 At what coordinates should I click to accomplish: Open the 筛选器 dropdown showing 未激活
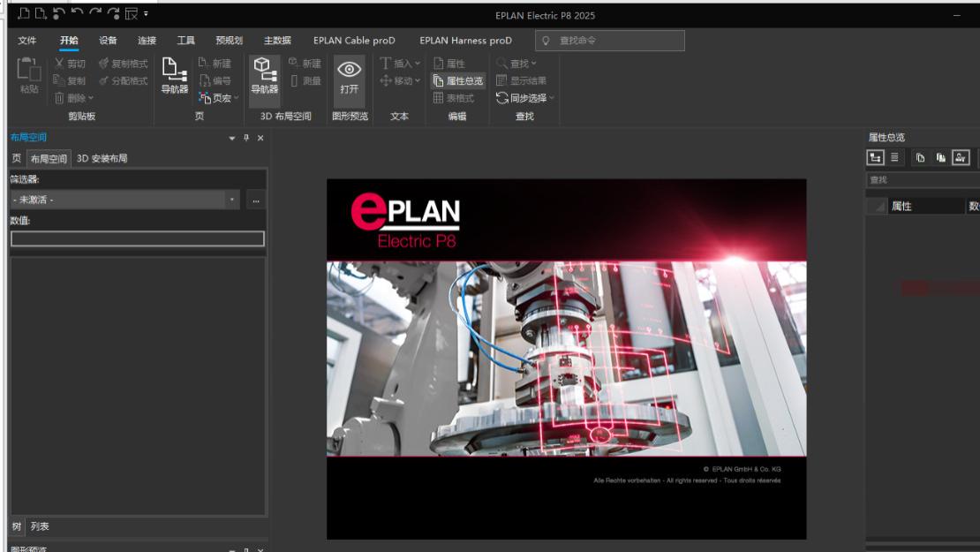pyautogui.click(x=231, y=200)
